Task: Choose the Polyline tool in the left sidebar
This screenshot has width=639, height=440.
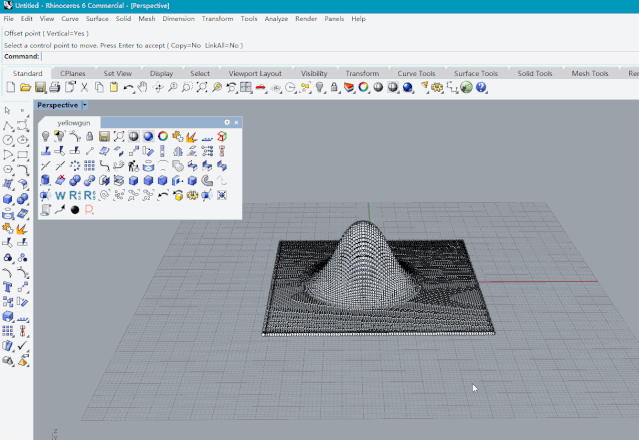Action: click(x=8, y=126)
